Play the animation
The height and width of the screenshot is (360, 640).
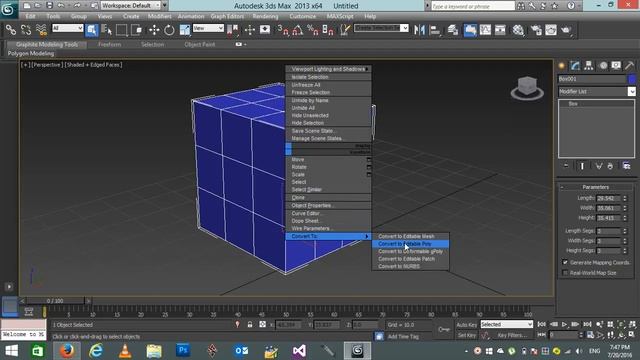point(564,324)
